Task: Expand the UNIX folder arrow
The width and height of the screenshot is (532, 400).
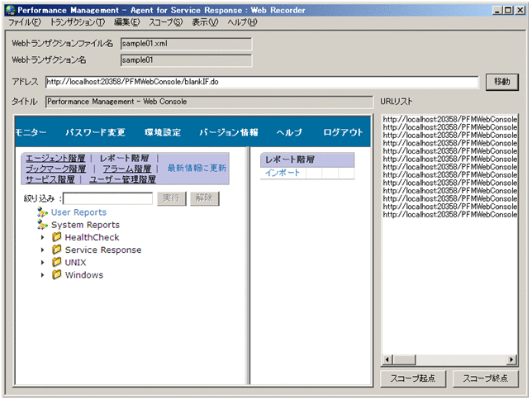Action: point(43,263)
